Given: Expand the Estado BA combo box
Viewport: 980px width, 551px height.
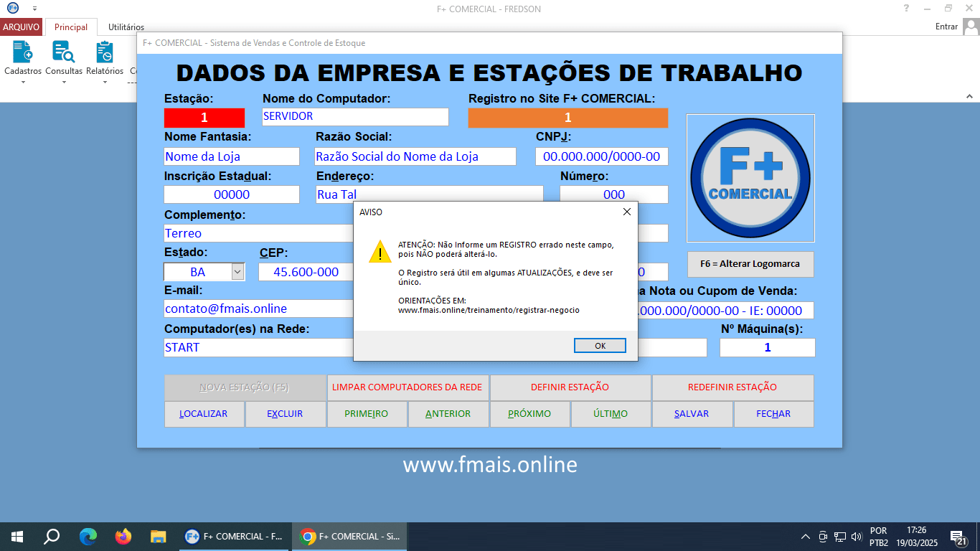Looking at the screenshot, I should coord(237,272).
